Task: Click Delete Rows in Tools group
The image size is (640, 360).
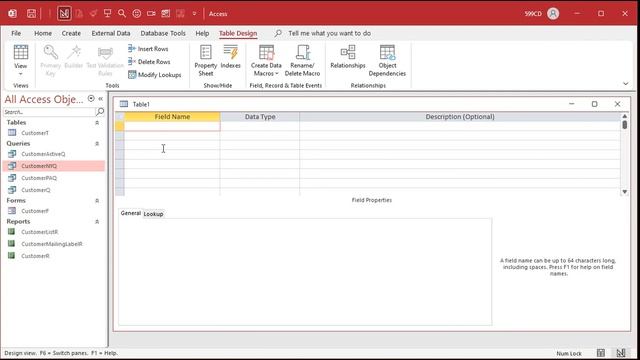Action: click(149, 62)
